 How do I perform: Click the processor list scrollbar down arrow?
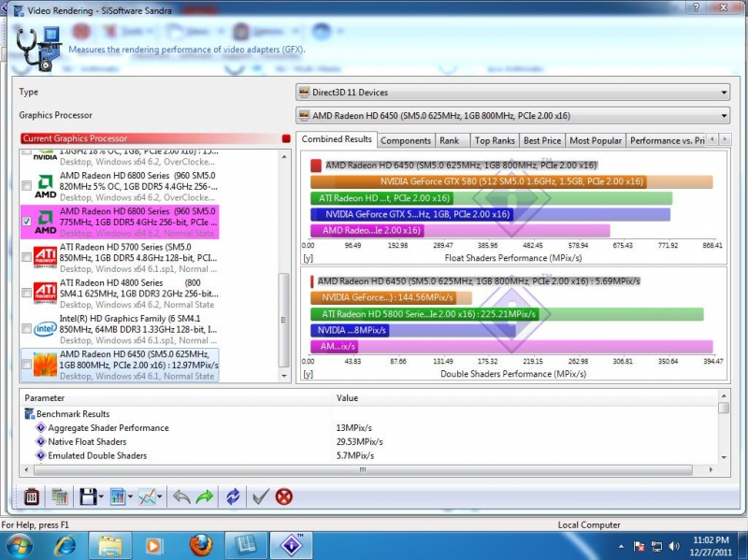[x=284, y=376]
